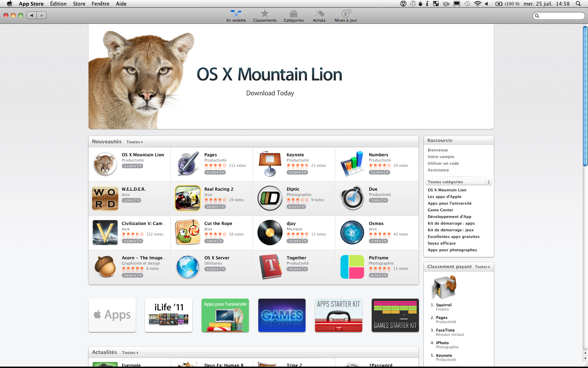Open the Utiliser un code shortcut

point(443,163)
